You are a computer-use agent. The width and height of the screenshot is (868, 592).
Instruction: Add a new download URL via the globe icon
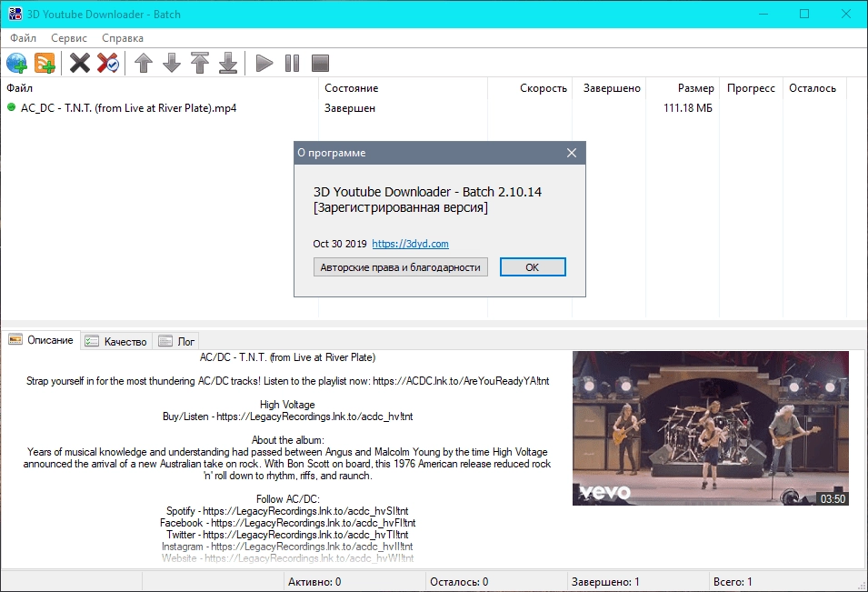(x=16, y=63)
